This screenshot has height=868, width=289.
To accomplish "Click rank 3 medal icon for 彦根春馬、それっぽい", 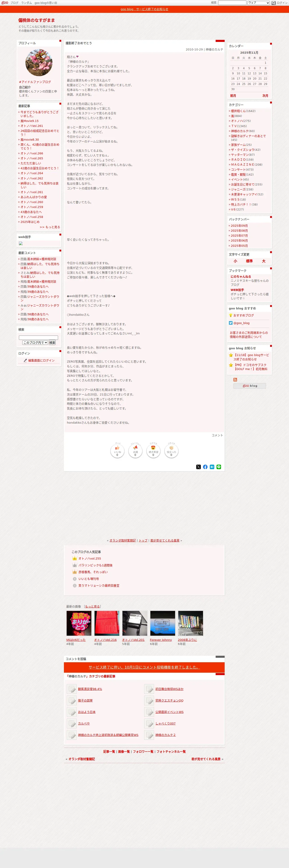I will 75,572.
